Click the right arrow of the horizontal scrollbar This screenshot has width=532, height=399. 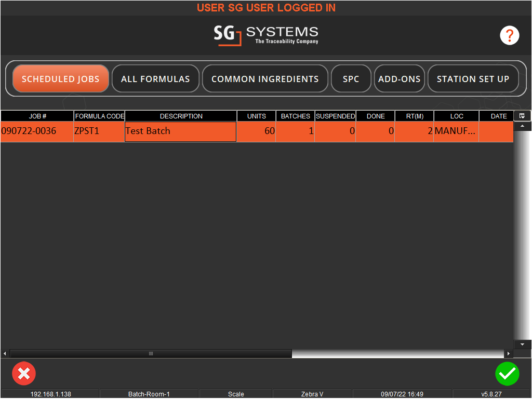[x=509, y=354]
